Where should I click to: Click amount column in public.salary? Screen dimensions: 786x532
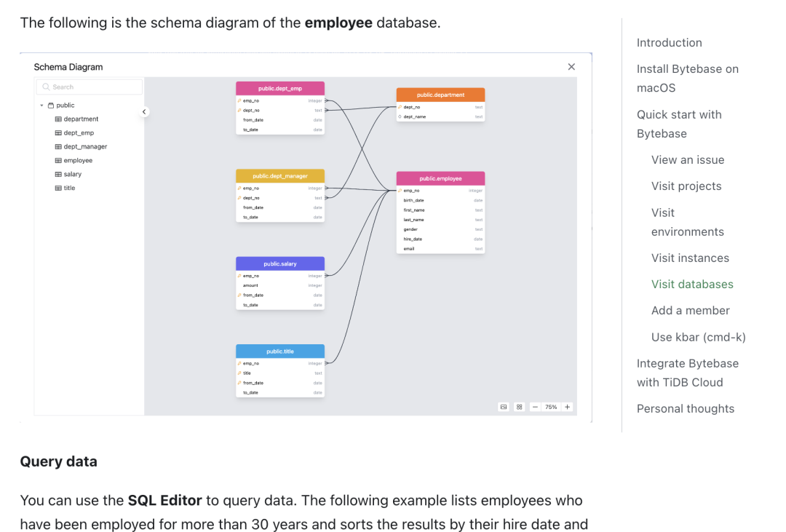(280, 285)
